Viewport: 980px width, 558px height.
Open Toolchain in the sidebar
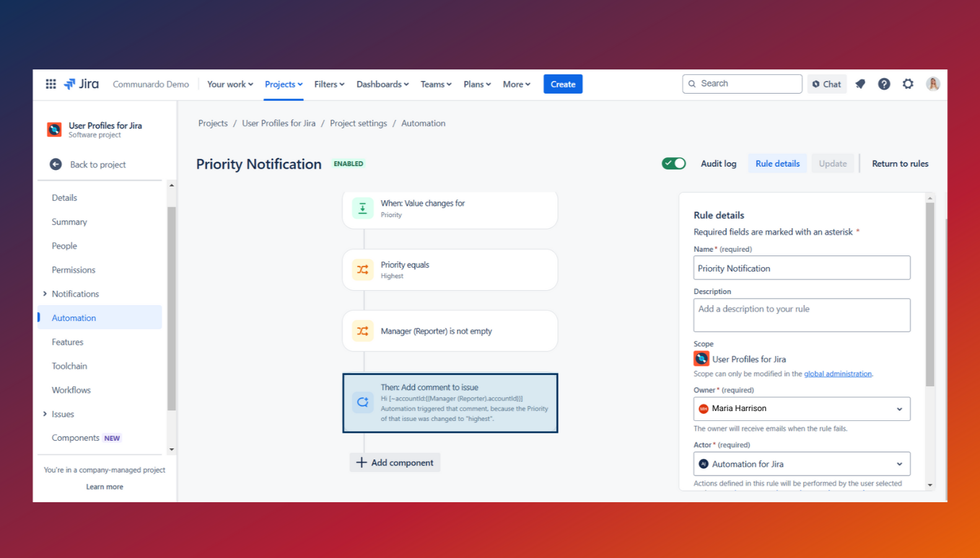click(x=69, y=366)
